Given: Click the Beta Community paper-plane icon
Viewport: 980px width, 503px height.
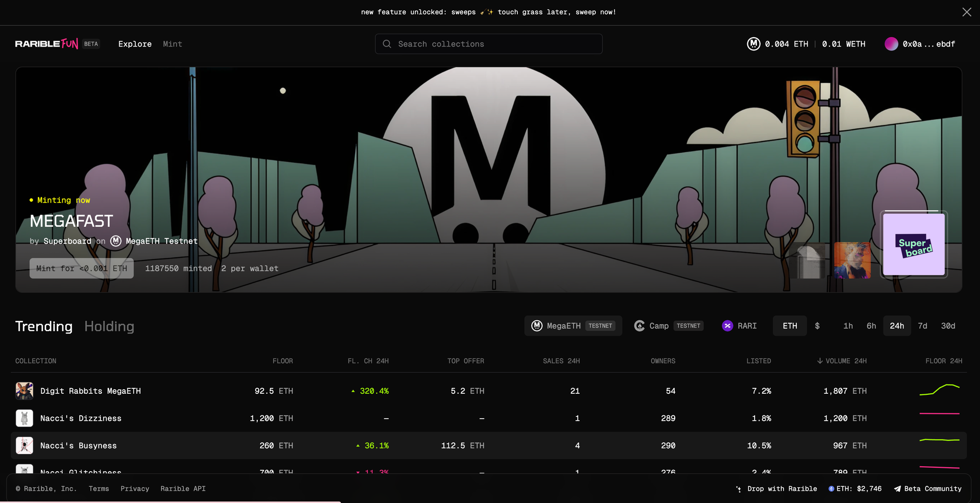Looking at the screenshot, I should pos(897,489).
